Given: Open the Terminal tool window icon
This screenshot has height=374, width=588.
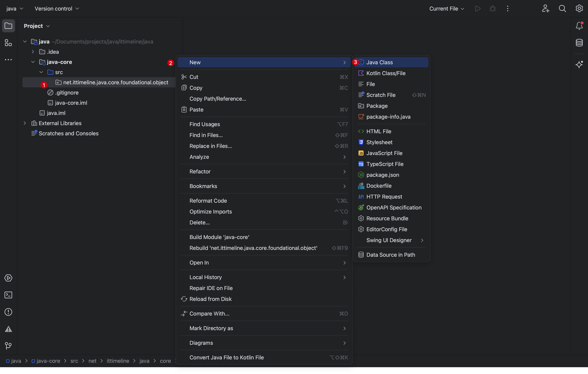Looking at the screenshot, I should point(8,295).
